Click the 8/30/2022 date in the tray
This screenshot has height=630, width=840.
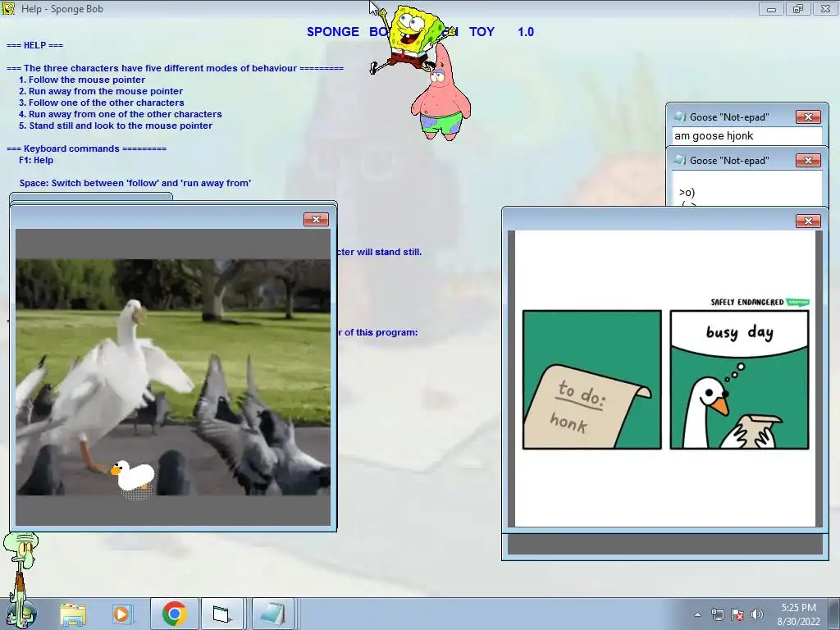[798, 622]
